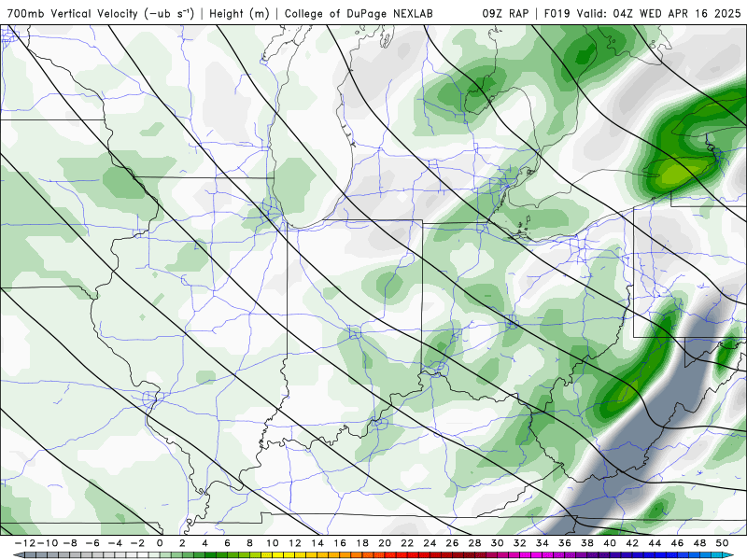Click the "04Z WED APR 16 2025" valid time
The width and height of the screenshot is (747, 560).
pos(677,13)
